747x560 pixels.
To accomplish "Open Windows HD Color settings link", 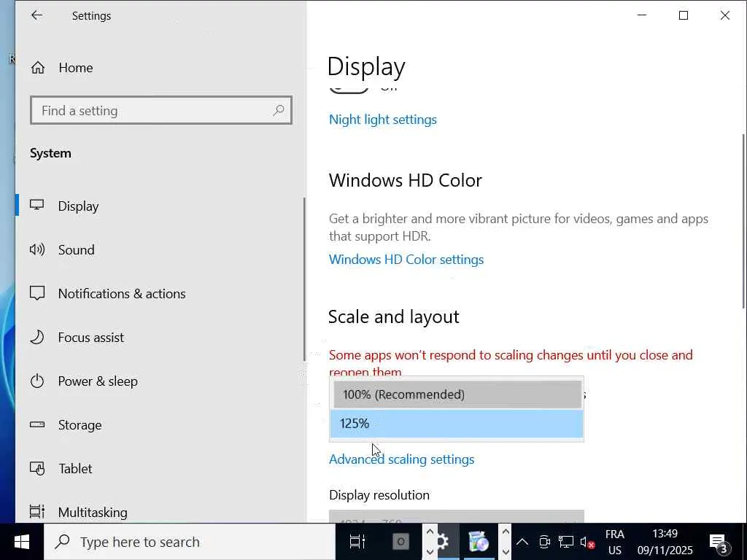I will [x=406, y=260].
